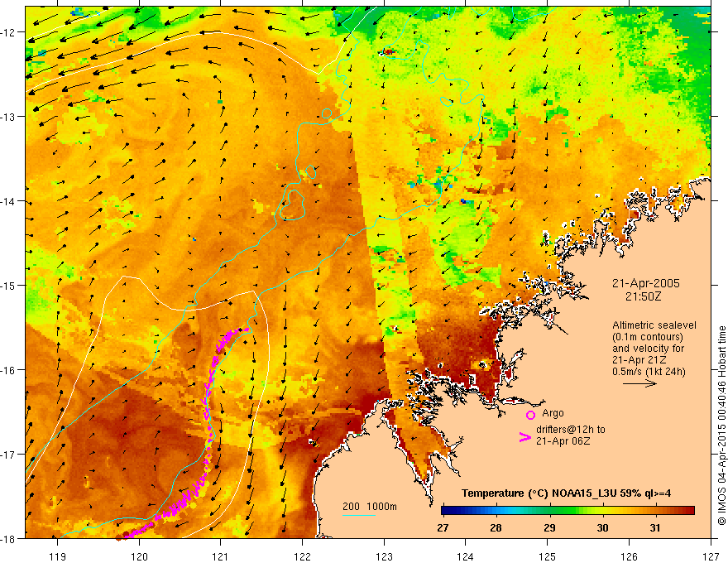Click the colorbar tick label 31
728x563 pixels.
(x=654, y=528)
